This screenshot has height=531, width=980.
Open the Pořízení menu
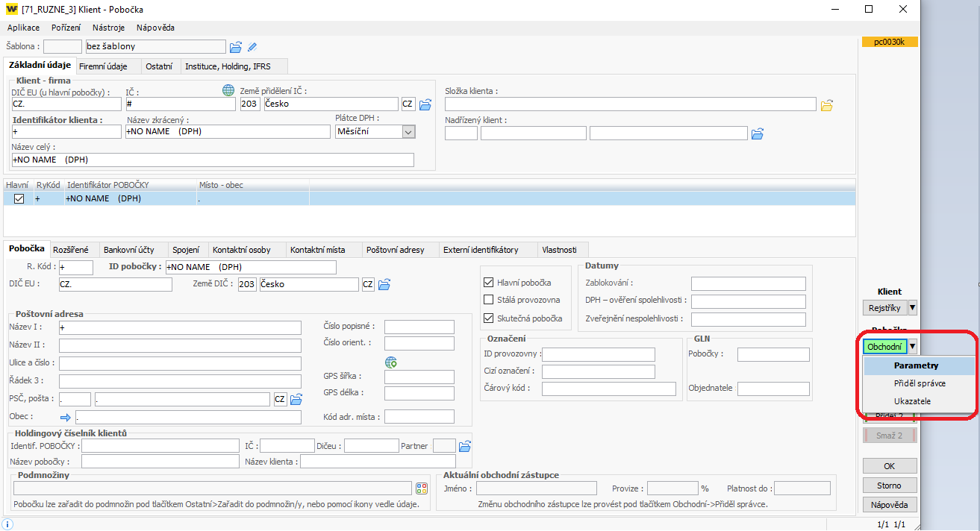[x=66, y=28]
